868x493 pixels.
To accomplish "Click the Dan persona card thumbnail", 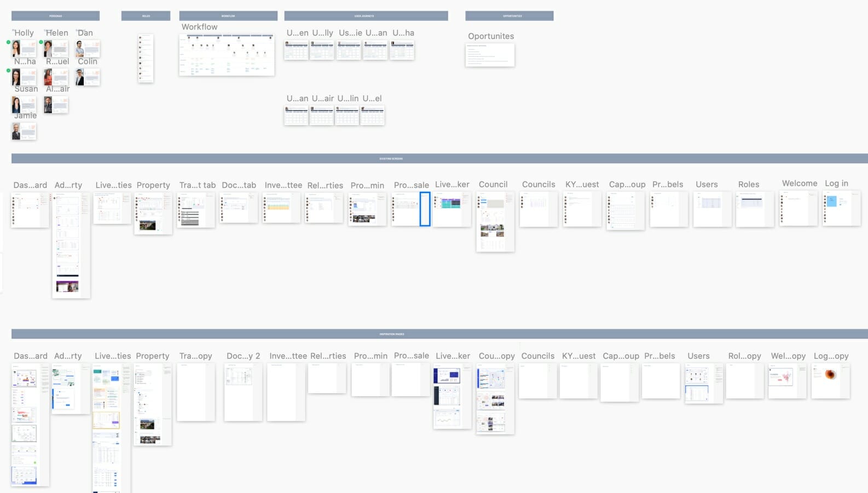I will click(88, 49).
